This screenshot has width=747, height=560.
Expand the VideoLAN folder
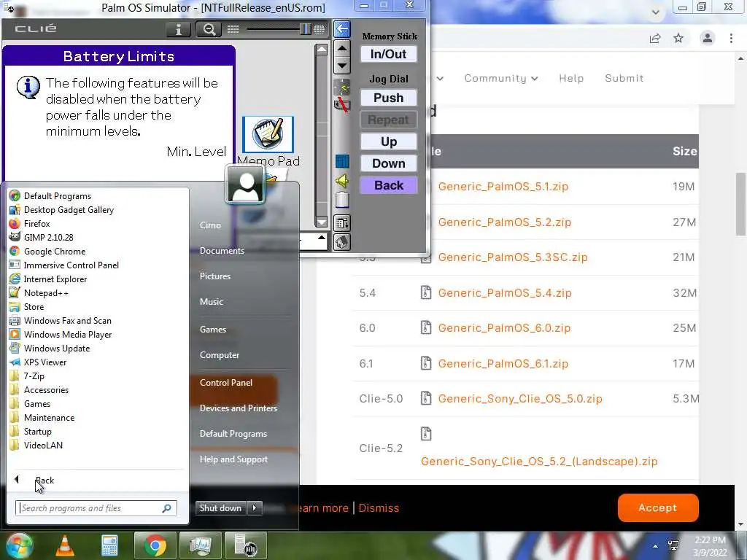click(x=43, y=445)
